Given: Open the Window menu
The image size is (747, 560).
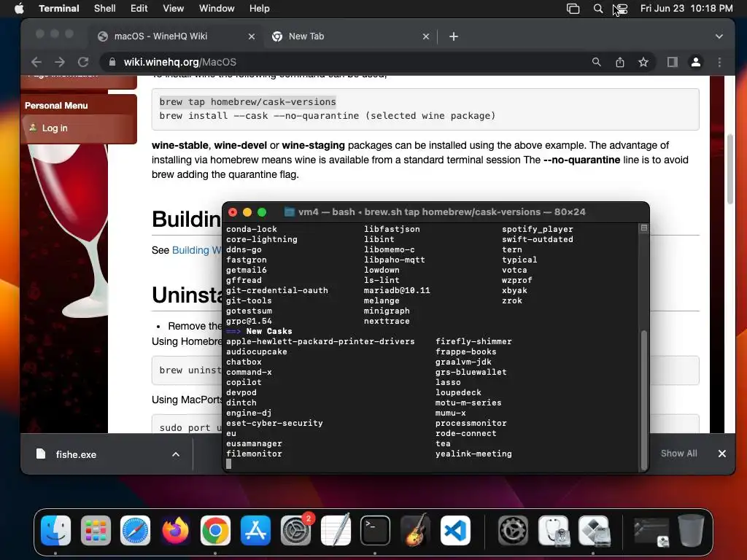Looking at the screenshot, I should coord(217,9).
